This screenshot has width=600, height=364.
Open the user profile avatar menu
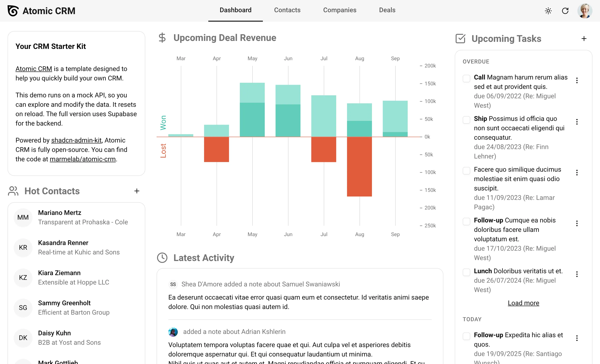[x=584, y=11]
